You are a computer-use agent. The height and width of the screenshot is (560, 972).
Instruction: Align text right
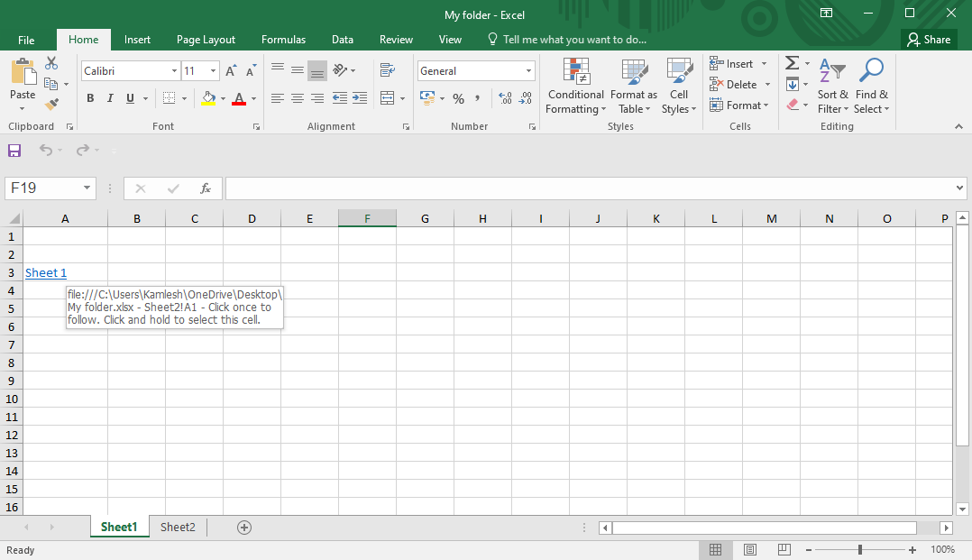[317, 98]
